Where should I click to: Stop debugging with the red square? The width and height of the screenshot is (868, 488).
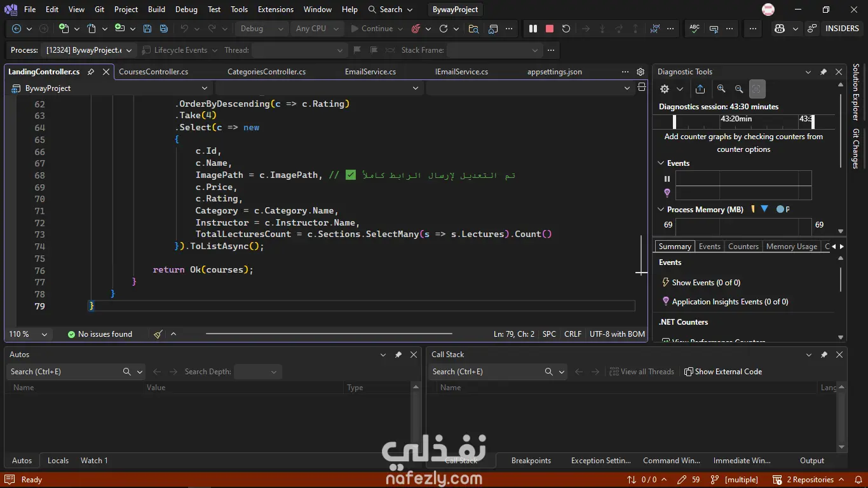550,29
